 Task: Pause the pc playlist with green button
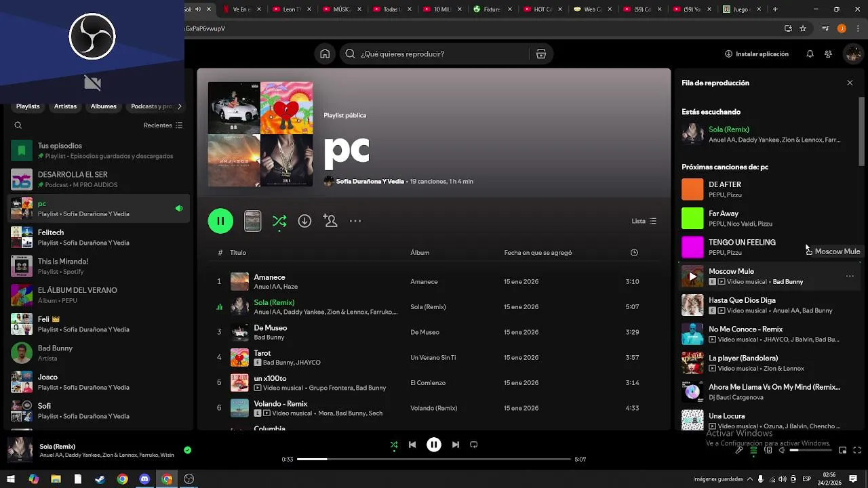[x=220, y=221]
